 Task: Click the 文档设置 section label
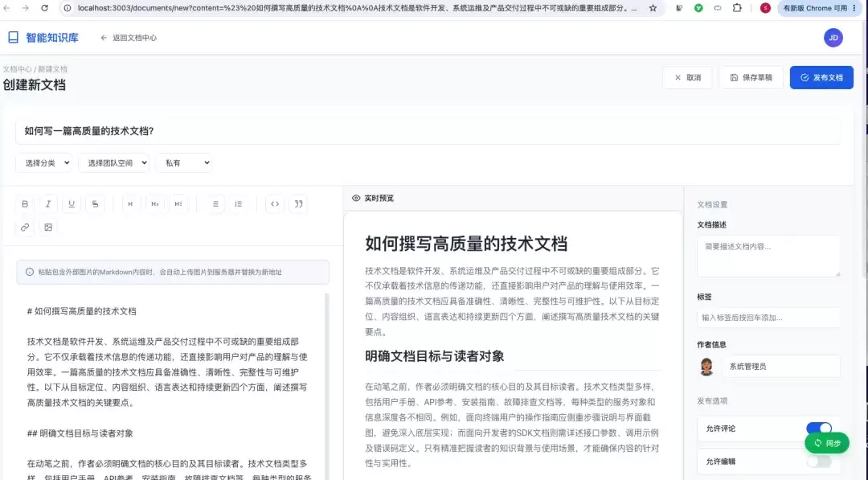click(712, 204)
